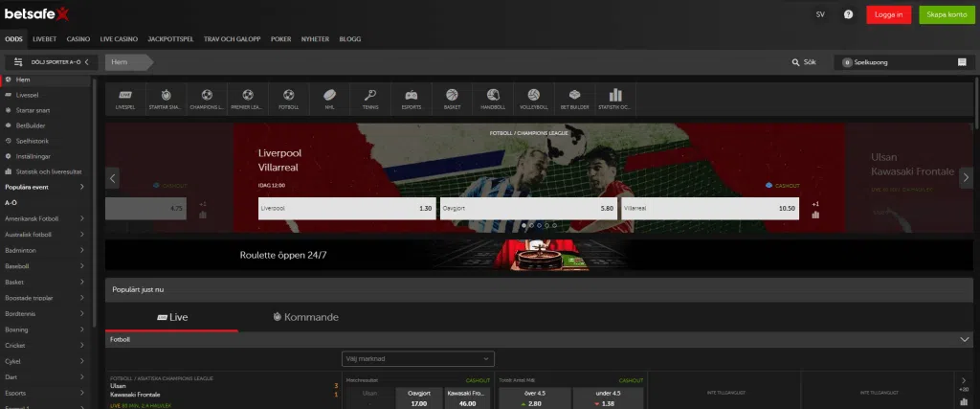Open the Trav och Galopp menu item
The width and height of the screenshot is (980, 409).
(x=232, y=38)
